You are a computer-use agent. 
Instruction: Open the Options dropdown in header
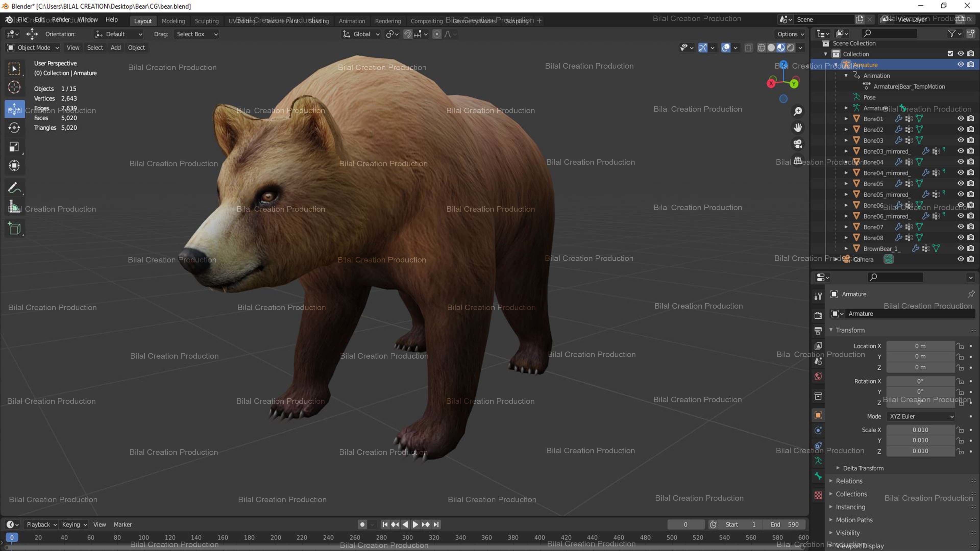point(791,34)
